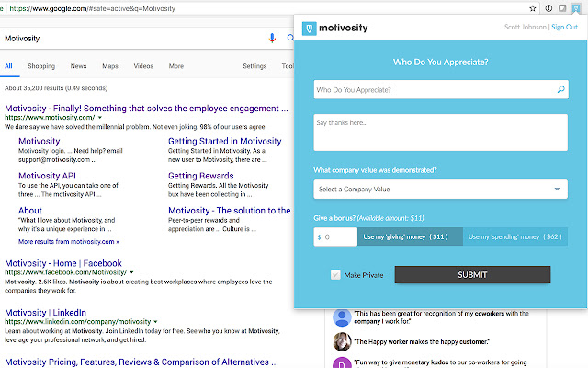Click the circled extension icon beside the star
The image size is (588, 368).
tap(548, 8)
